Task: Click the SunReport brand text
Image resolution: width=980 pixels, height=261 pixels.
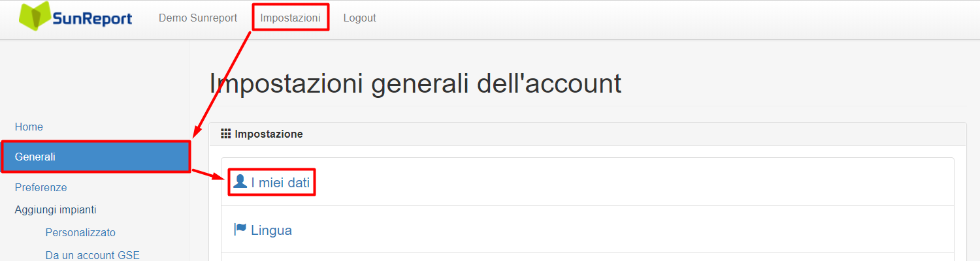Action: (x=93, y=18)
